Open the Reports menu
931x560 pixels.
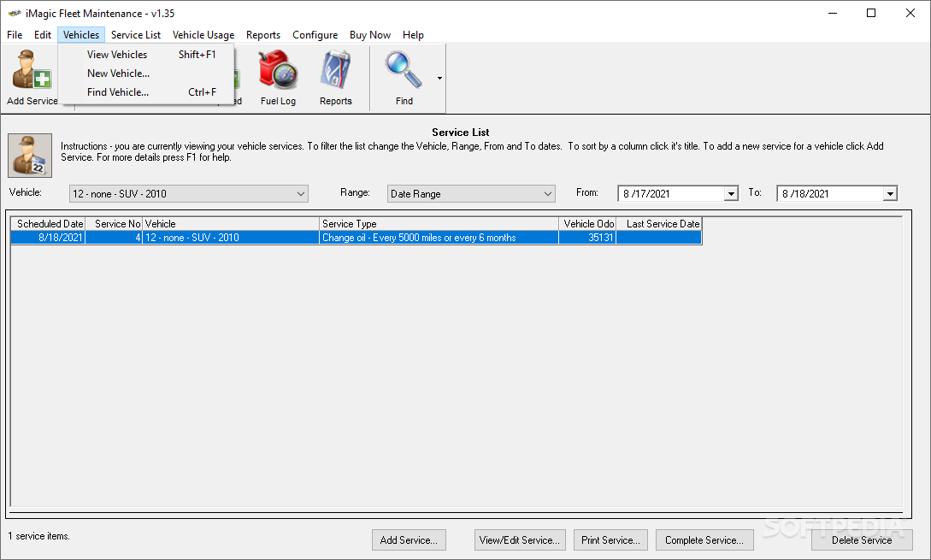263,35
